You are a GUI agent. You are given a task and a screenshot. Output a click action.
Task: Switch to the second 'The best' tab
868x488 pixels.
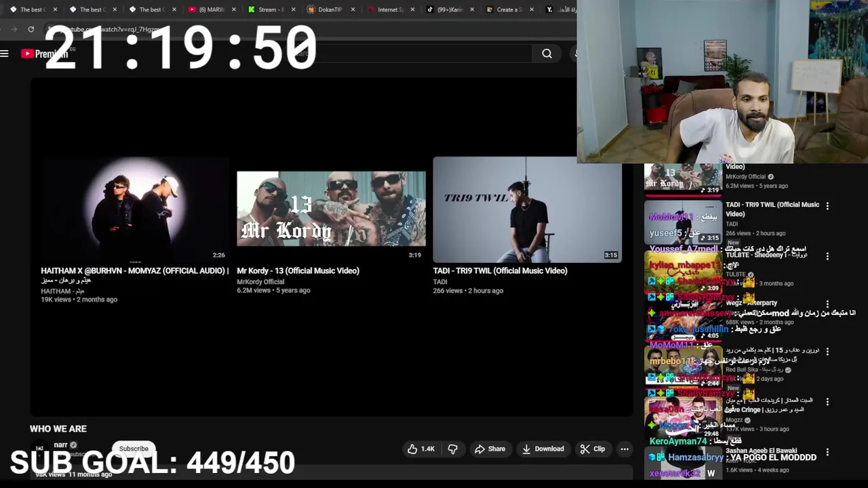[x=92, y=9]
